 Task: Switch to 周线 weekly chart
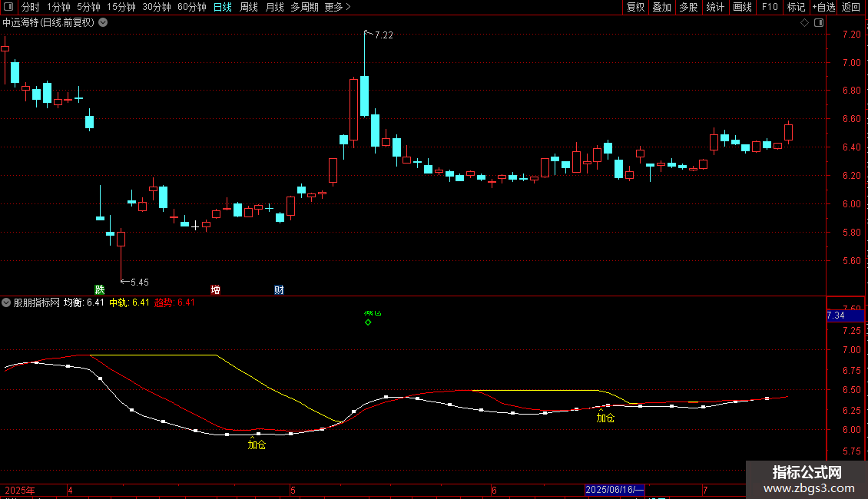[249, 7]
